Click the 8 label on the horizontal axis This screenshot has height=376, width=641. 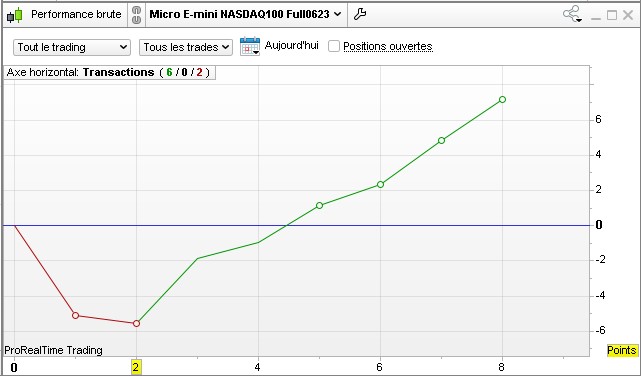coord(502,367)
